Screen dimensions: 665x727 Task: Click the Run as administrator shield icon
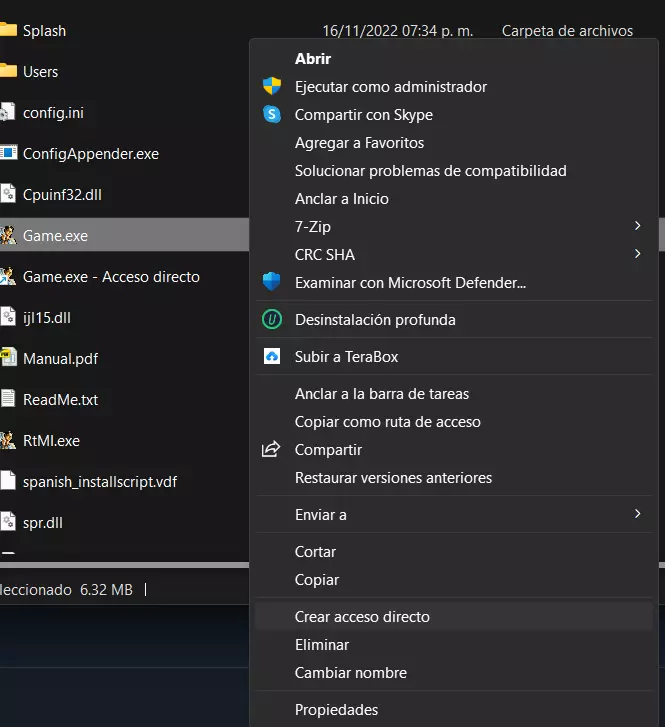point(272,86)
